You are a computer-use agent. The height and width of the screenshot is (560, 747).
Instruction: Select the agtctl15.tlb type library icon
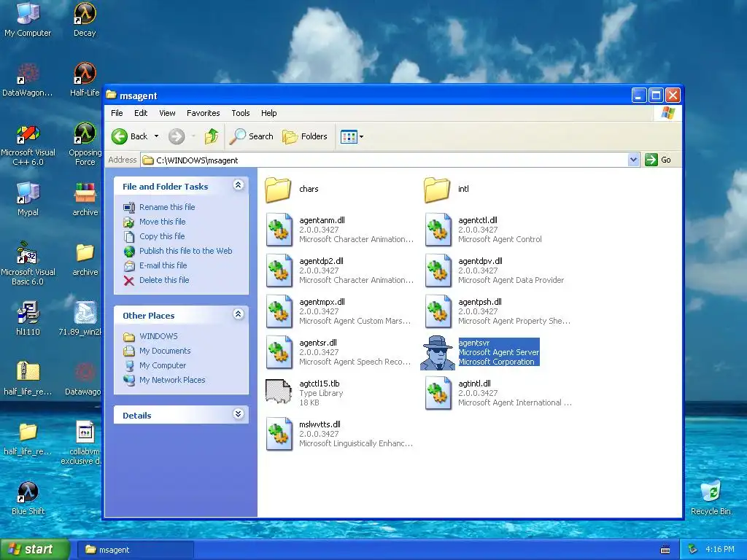coord(279,392)
